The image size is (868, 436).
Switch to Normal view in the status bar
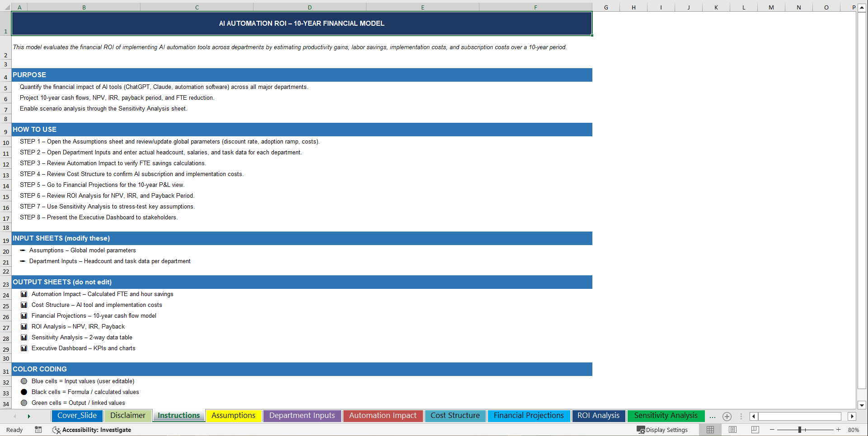[710, 430]
